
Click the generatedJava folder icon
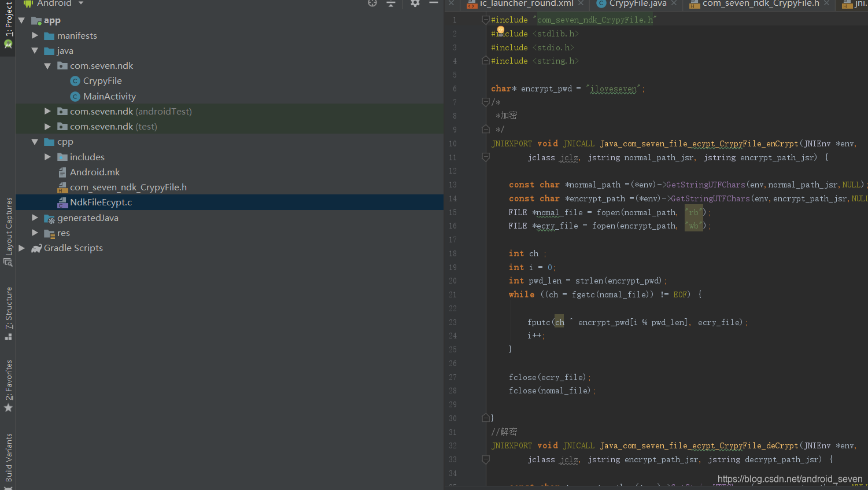coord(49,218)
